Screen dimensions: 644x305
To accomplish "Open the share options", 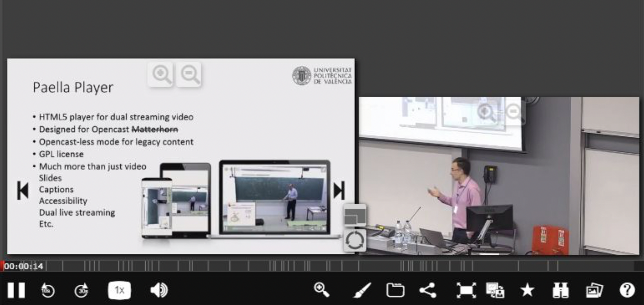I will [x=428, y=290].
